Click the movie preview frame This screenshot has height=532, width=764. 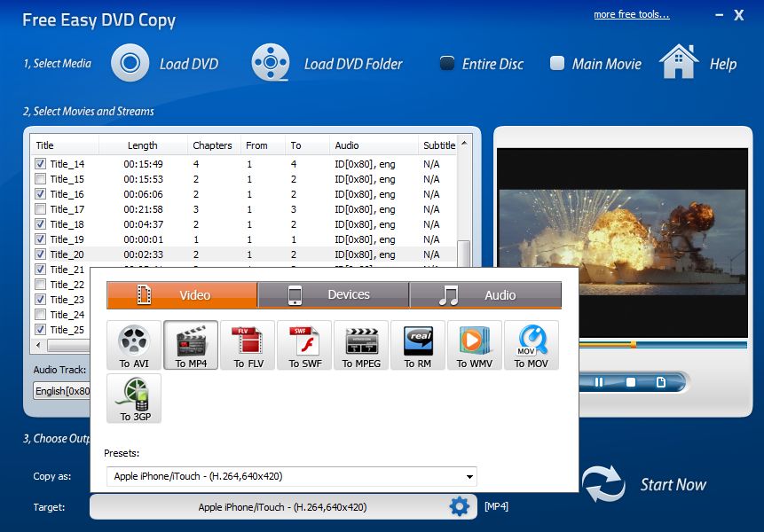pyautogui.click(x=622, y=242)
